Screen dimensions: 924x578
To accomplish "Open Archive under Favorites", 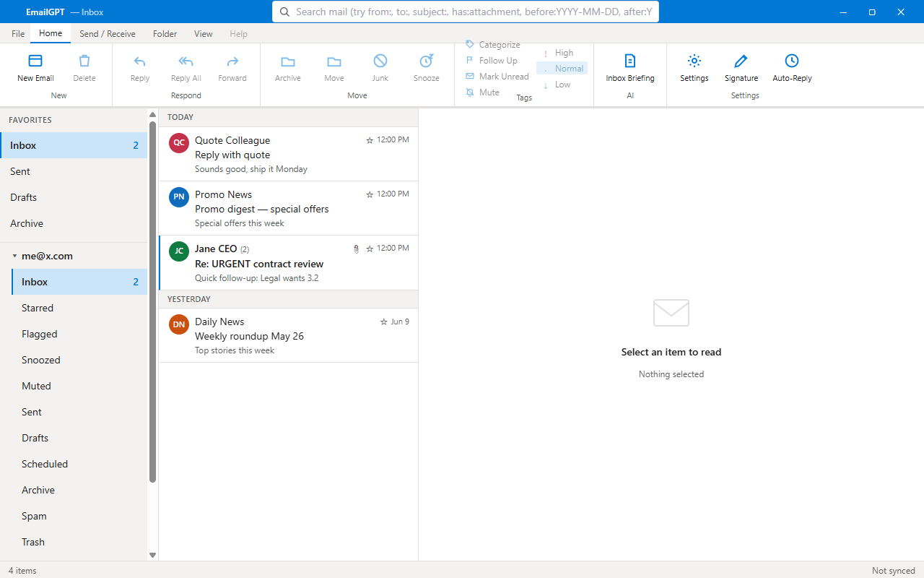I will click(x=74, y=223).
